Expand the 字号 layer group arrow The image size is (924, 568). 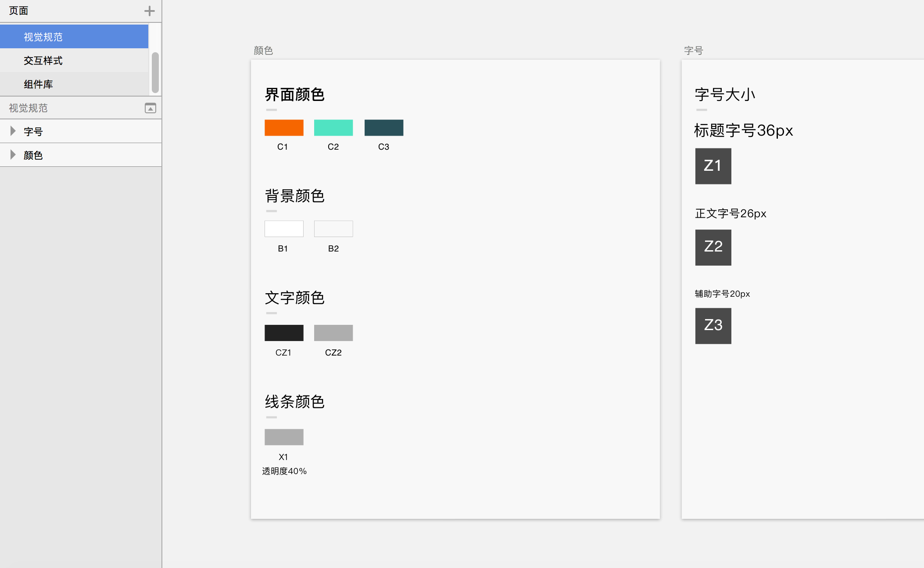[13, 131]
